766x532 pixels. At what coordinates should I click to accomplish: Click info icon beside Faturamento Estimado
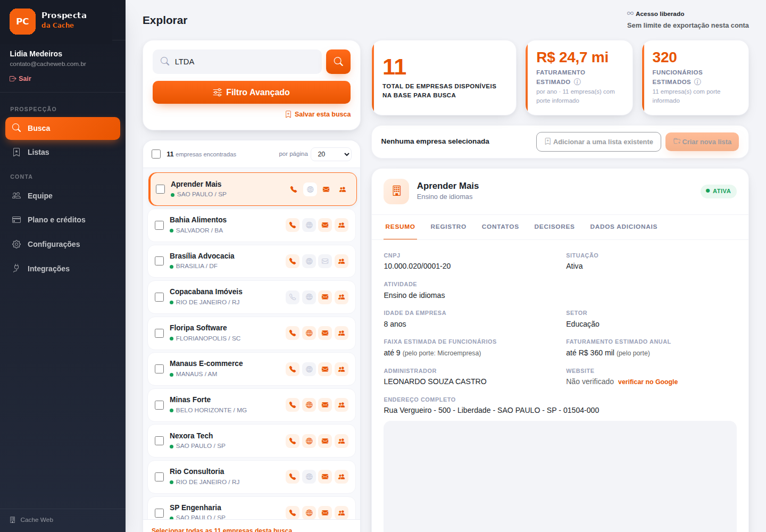pos(577,82)
